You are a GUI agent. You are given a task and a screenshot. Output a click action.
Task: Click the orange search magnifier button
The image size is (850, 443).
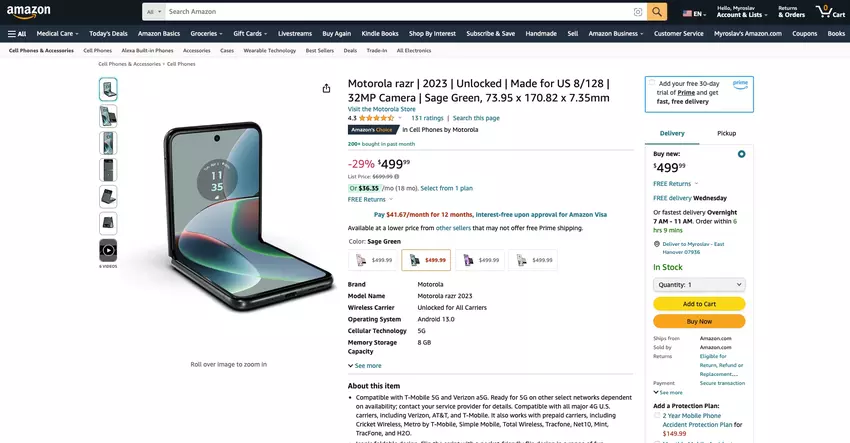coord(657,12)
